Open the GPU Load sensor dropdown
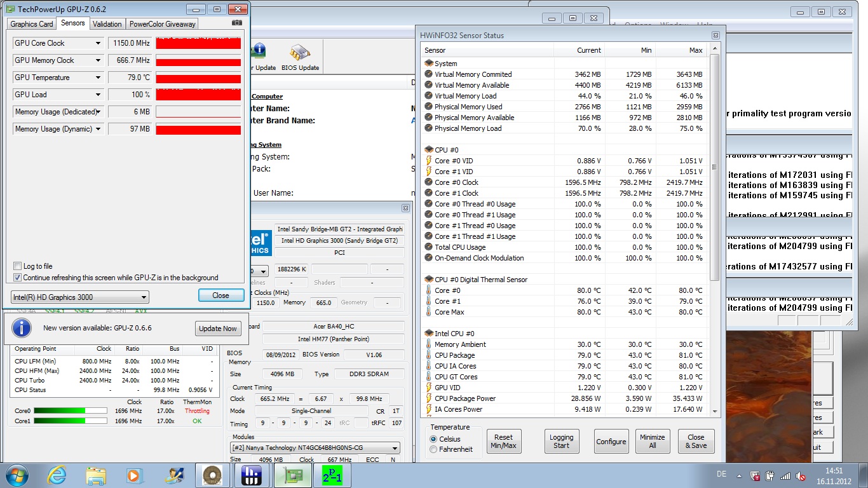The width and height of the screenshot is (868, 488). (98, 95)
